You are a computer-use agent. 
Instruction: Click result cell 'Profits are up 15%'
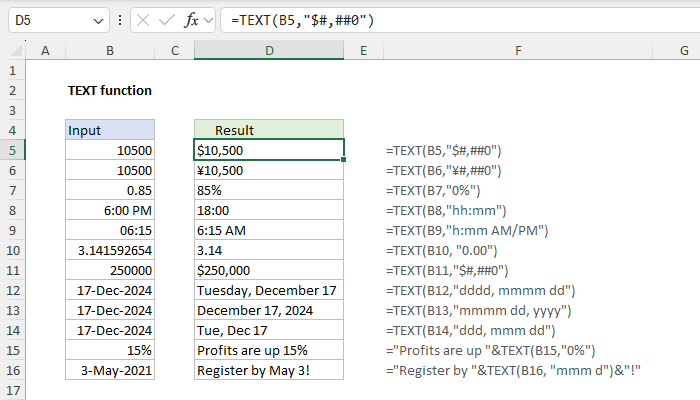click(269, 350)
